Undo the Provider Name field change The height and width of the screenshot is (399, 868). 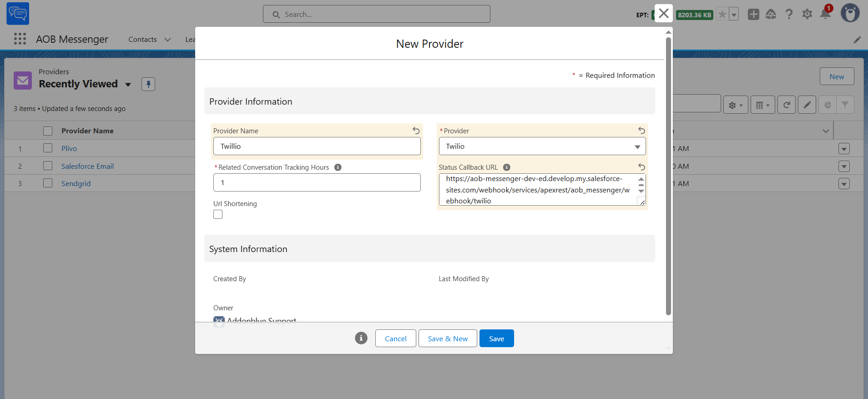(416, 131)
